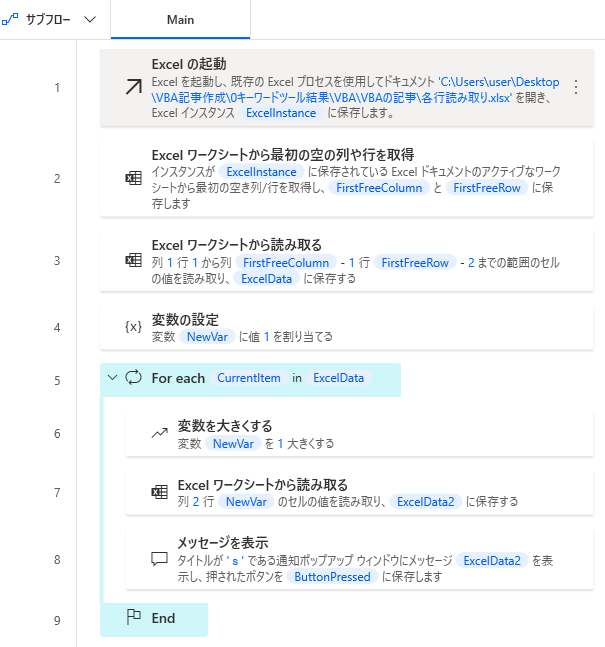
Task: Click the increase variable chart icon
Action: pos(158,434)
